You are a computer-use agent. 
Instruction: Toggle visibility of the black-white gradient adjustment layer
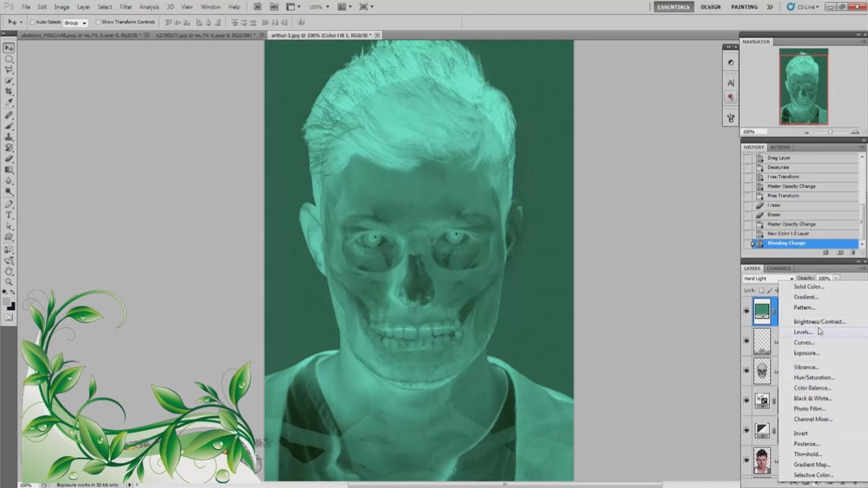pyautogui.click(x=747, y=430)
